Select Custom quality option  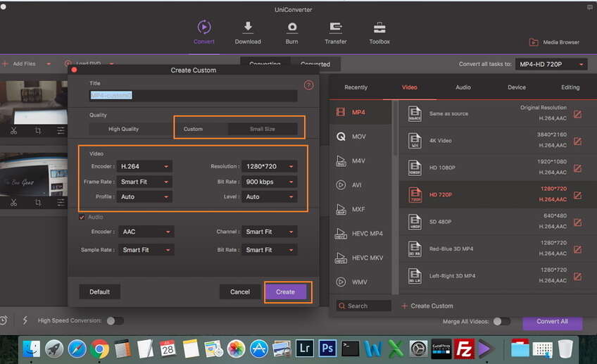(x=193, y=129)
